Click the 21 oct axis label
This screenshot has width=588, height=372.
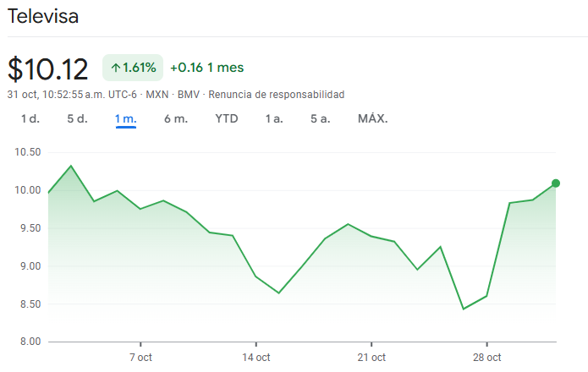pos(371,358)
